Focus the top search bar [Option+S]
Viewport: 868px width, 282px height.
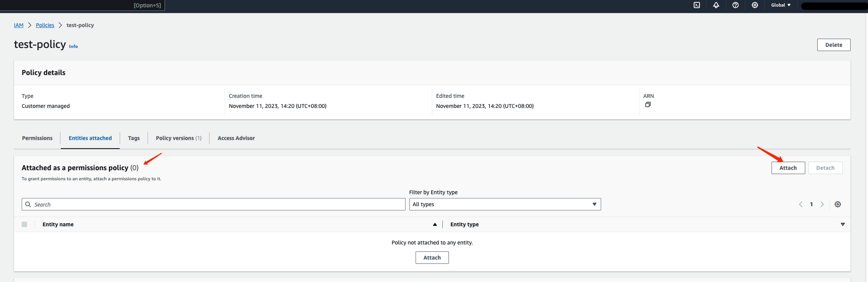(x=82, y=5)
